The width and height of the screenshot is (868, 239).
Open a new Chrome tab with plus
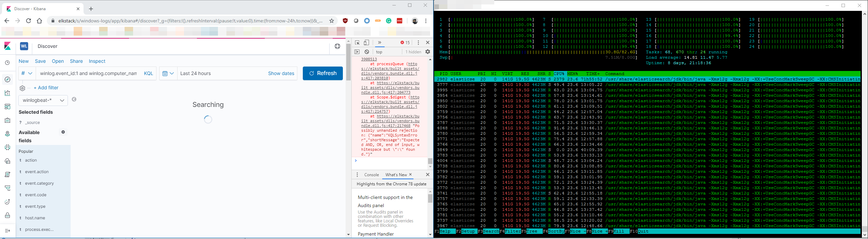click(x=91, y=9)
